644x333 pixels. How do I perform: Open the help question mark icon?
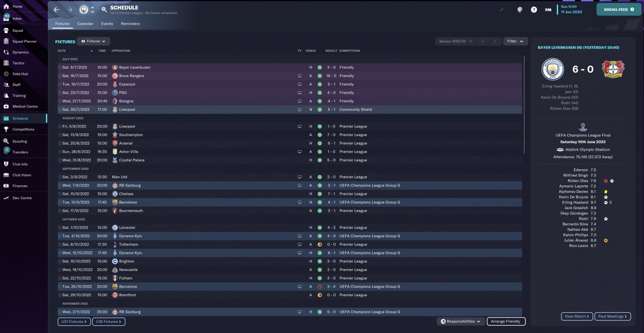coord(534,10)
